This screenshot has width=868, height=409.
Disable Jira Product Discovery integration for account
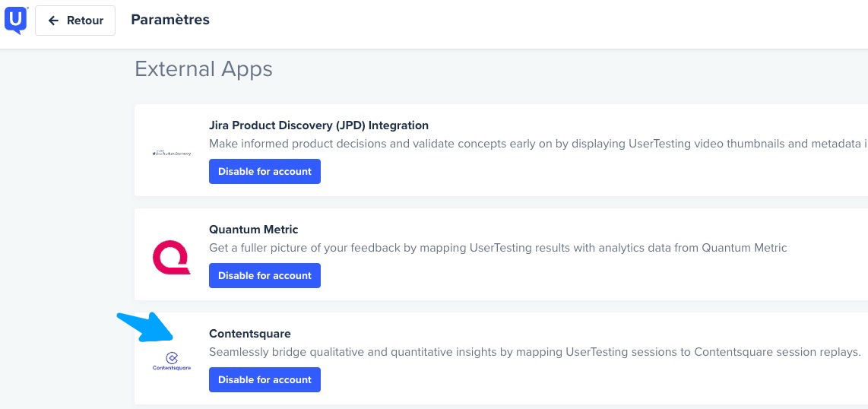pyautogui.click(x=265, y=172)
